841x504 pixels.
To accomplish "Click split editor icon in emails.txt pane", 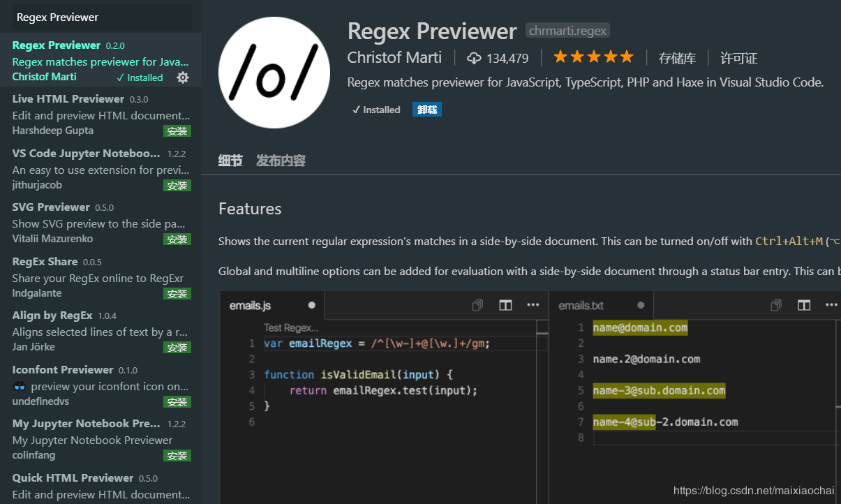I will click(x=804, y=305).
